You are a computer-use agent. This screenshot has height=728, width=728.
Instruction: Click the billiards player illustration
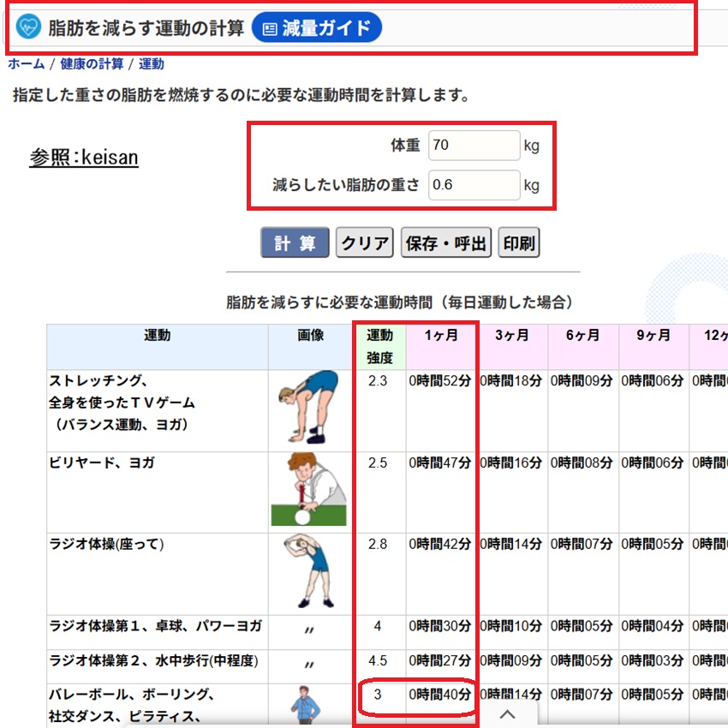point(309,490)
